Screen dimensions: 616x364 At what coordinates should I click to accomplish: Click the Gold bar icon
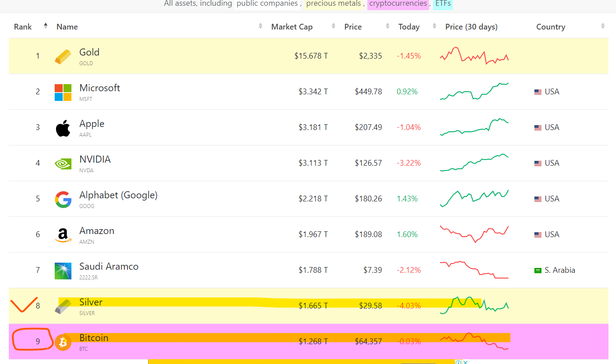(63, 56)
